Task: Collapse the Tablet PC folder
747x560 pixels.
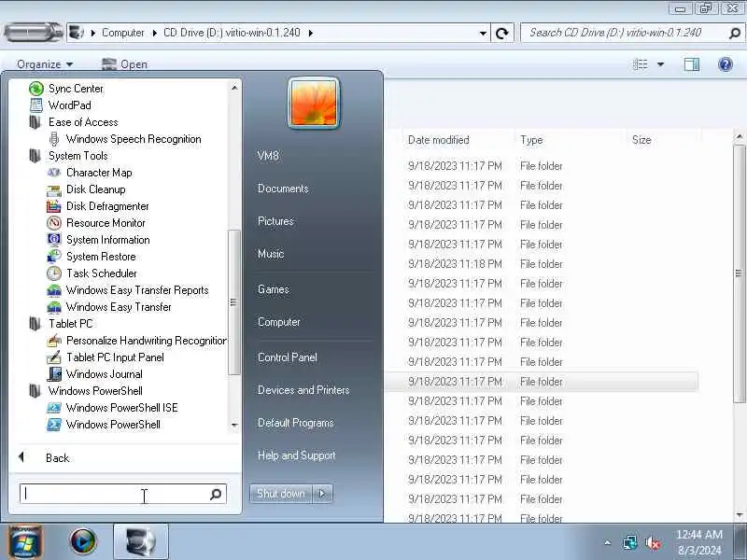Action: click(x=61, y=324)
